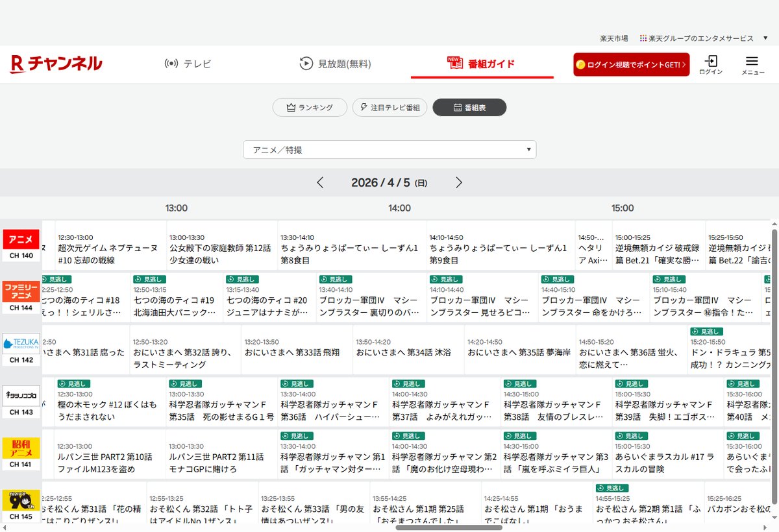
Task: Switch to the 番組ガイド tab
Action: click(482, 64)
